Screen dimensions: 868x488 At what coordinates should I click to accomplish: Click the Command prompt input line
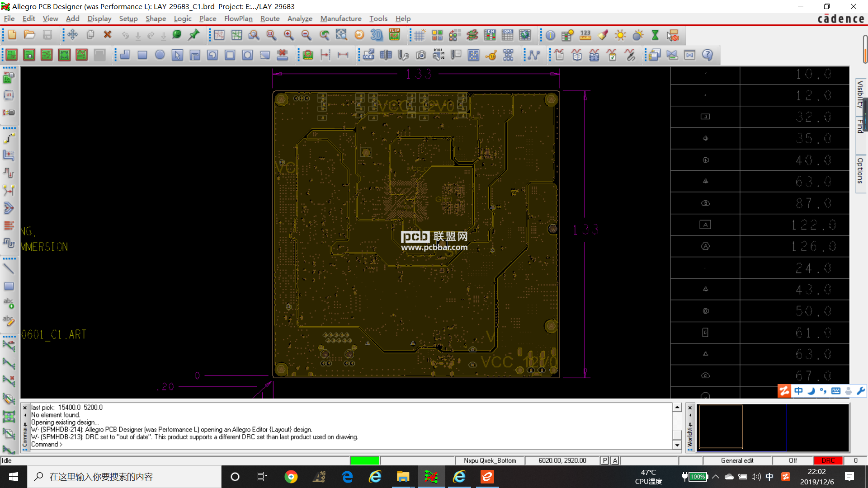pyautogui.click(x=351, y=445)
